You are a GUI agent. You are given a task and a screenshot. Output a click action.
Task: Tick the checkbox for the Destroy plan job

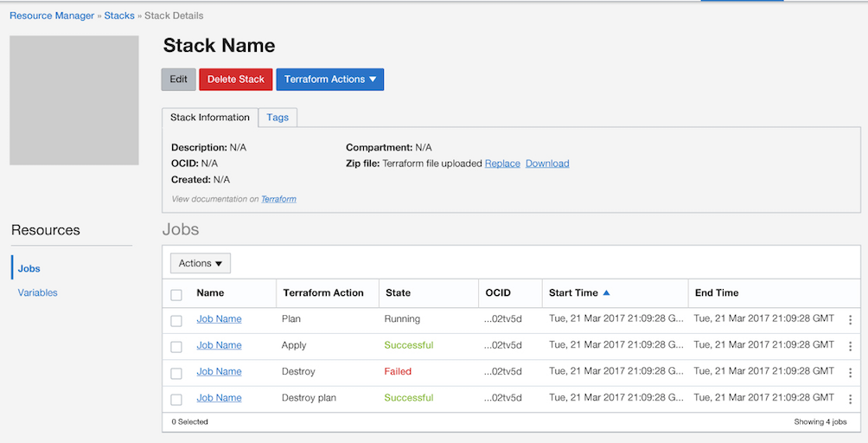(176, 400)
